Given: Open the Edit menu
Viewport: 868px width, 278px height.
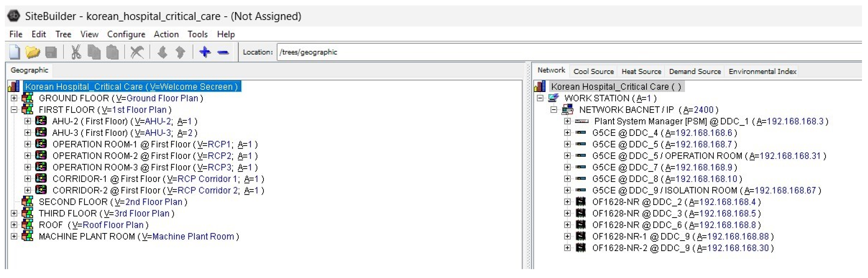Looking at the screenshot, I should [x=39, y=34].
